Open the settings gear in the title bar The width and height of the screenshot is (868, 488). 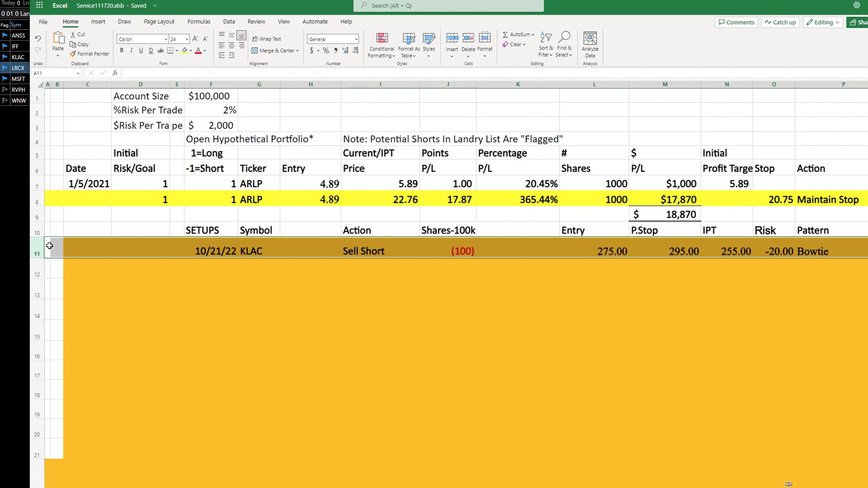coord(856,5)
